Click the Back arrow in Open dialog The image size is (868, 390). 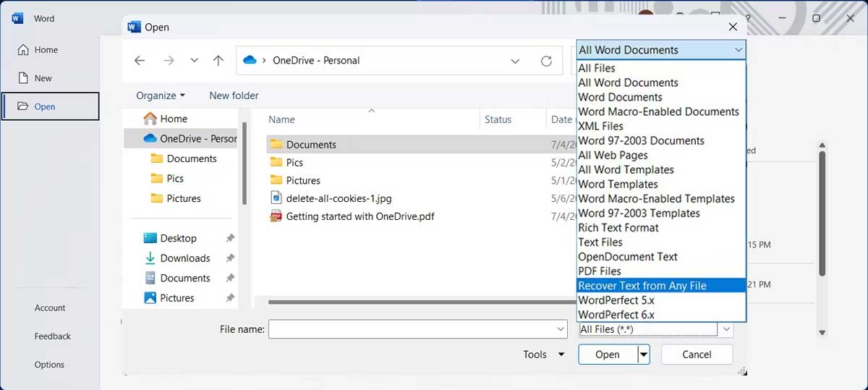pos(140,61)
